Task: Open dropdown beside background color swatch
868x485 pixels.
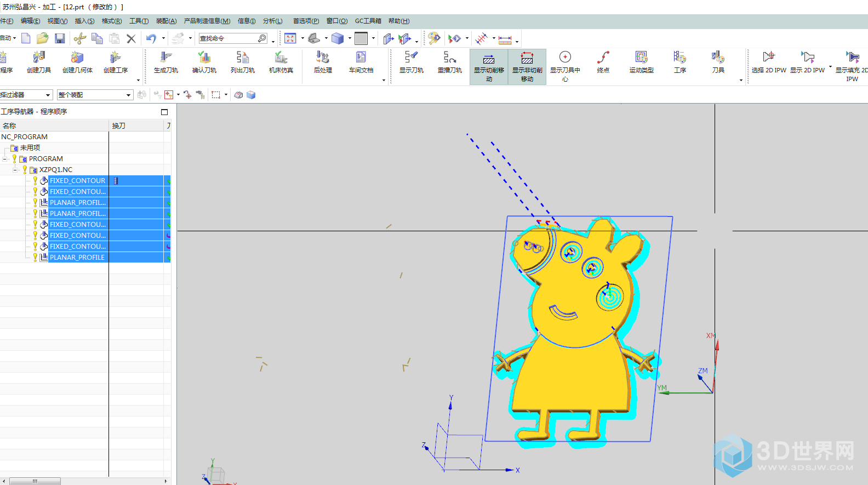Action: point(374,38)
